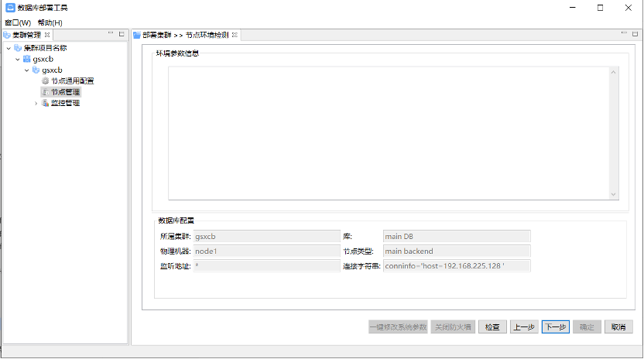644x359 pixels.
Task: Click the nested gsxcb database icon
Action: point(36,70)
